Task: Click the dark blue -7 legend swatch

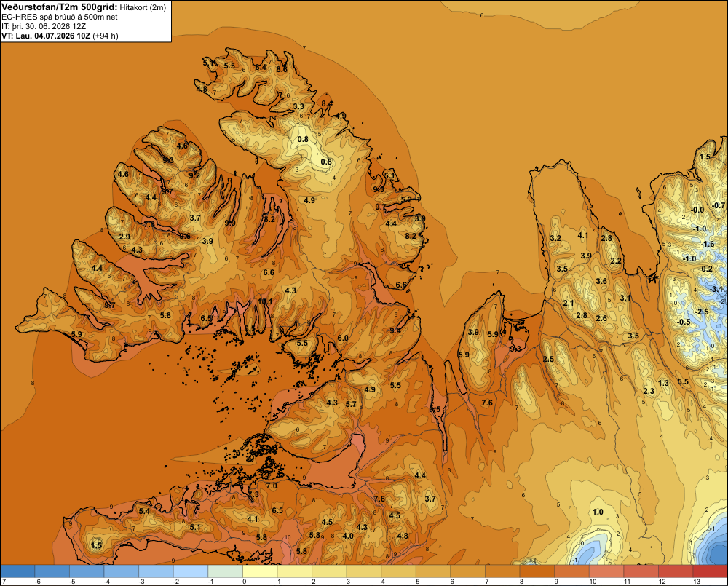Action: click(17, 571)
